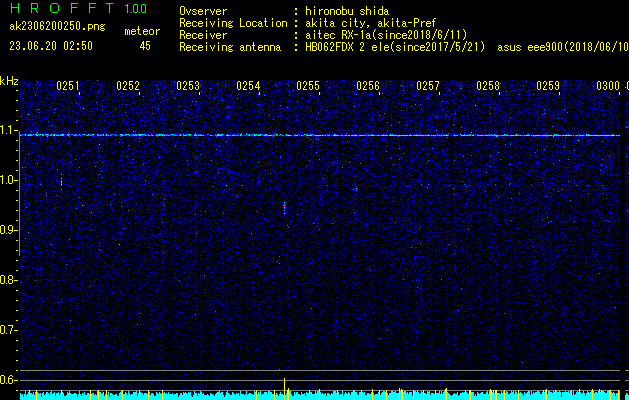Select the 0.9 frequency axis label

pos(9,230)
